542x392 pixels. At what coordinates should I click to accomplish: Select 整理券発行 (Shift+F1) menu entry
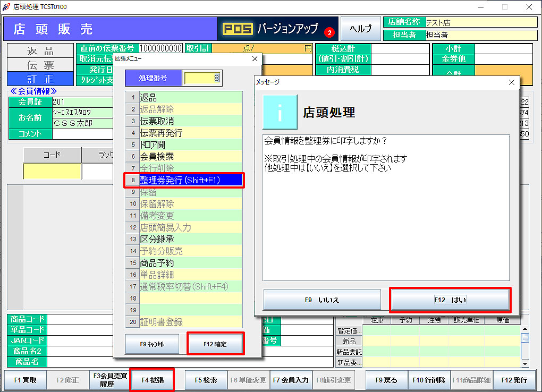(x=183, y=180)
